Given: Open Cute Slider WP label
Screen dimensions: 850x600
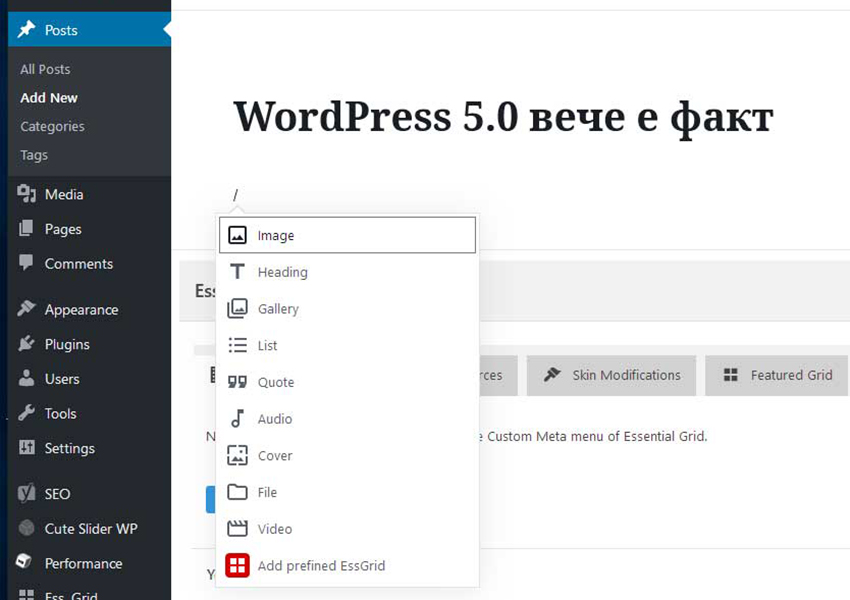Looking at the screenshot, I should 91,528.
